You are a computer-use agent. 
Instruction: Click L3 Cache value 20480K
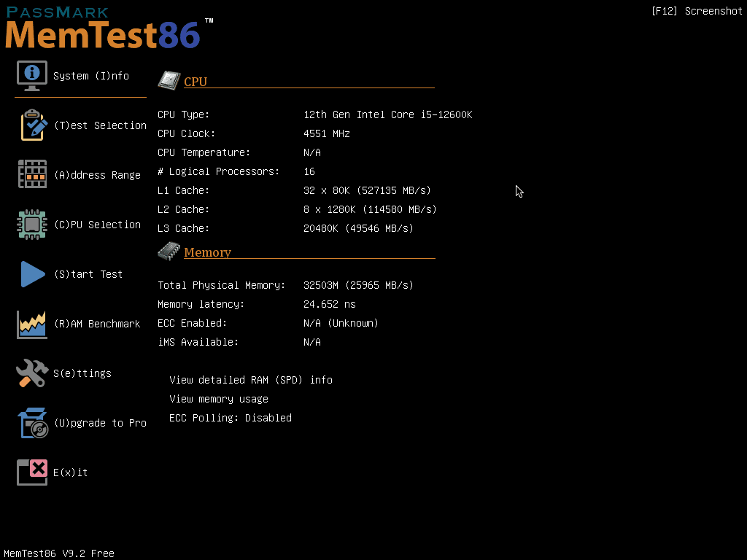(358, 228)
